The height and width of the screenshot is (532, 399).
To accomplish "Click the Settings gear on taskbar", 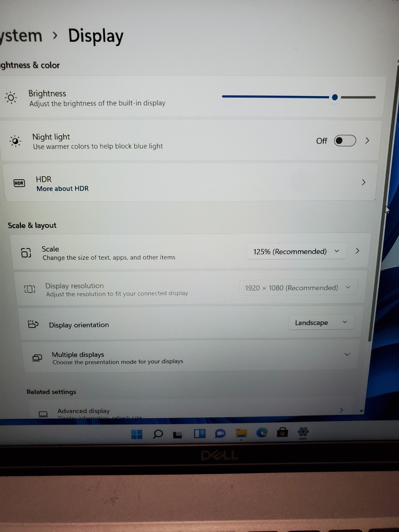I will [x=303, y=432].
